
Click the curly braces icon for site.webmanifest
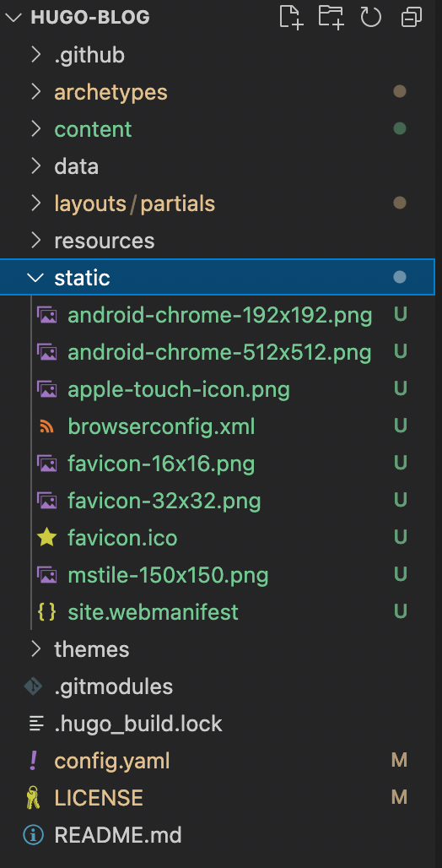pos(46,611)
